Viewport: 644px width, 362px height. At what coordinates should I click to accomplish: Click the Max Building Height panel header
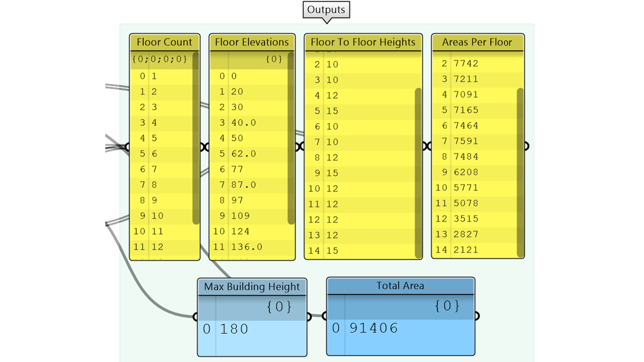pos(252,287)
